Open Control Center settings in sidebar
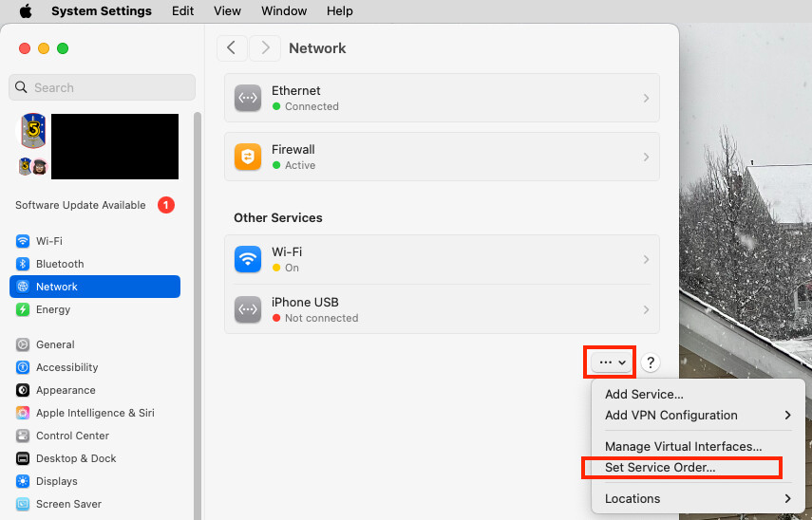 click(72, 436)
